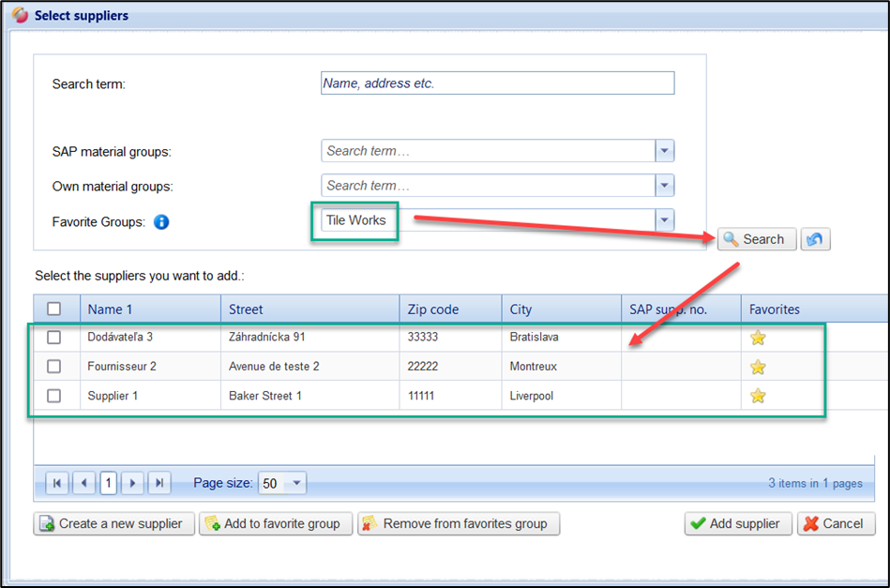Open the Page size dropdown
The image size is (890, 588).
tap(296, 483)
